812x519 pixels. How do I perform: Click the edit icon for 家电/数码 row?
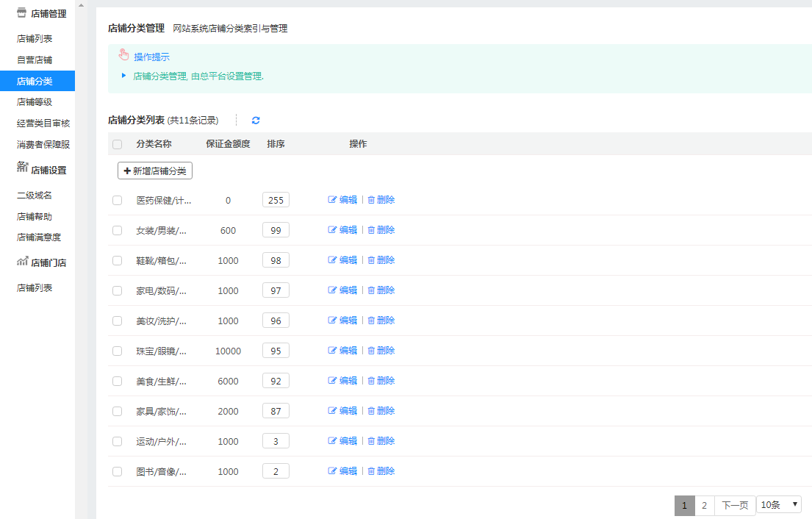click(332, 290)
